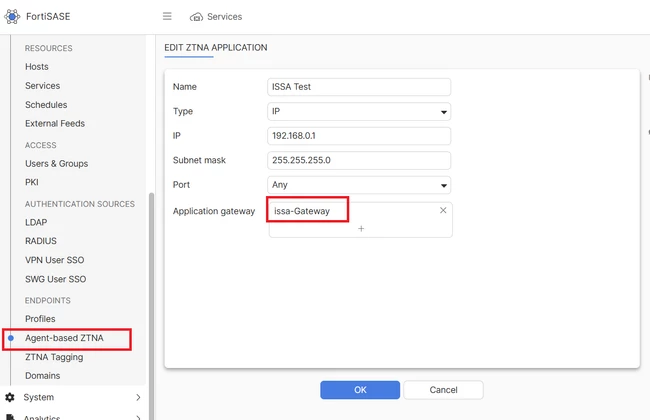650x420 pixels.
Task: Click the EDIT ZTNA APPLICATION tab heading
Action: (216, 48)
